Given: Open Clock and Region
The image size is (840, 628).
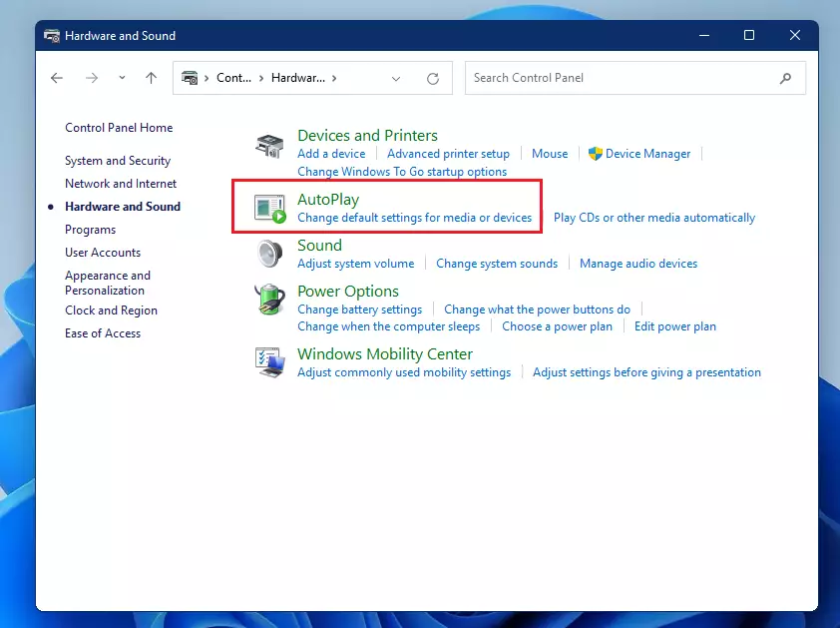Looking at the screenshot, I should pyautogui.click(x=112, y=311).
